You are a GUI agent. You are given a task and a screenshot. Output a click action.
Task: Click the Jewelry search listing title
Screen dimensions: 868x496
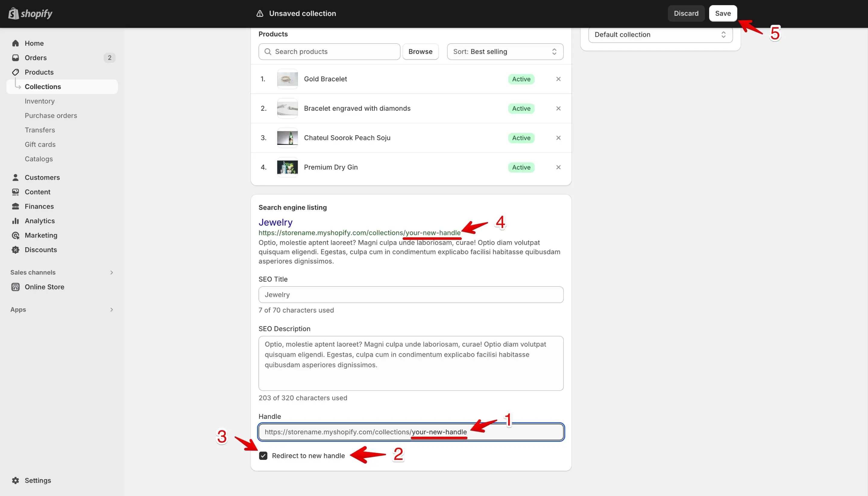click(x=275, y=223)
